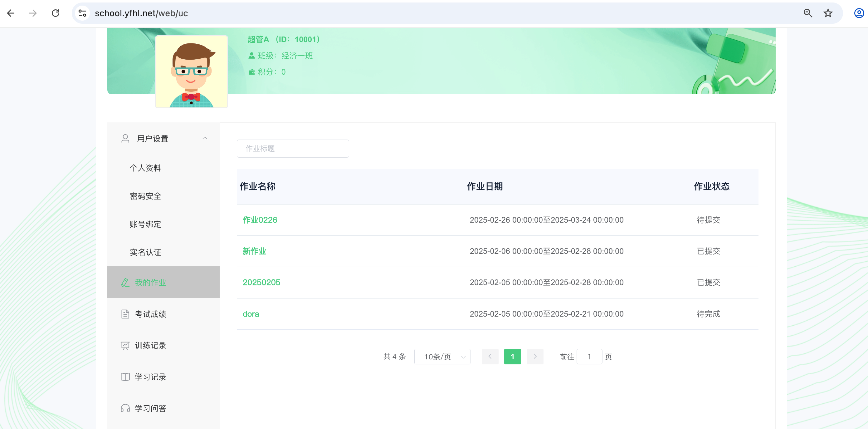Click the 作业状态 column header

point(712,186)
